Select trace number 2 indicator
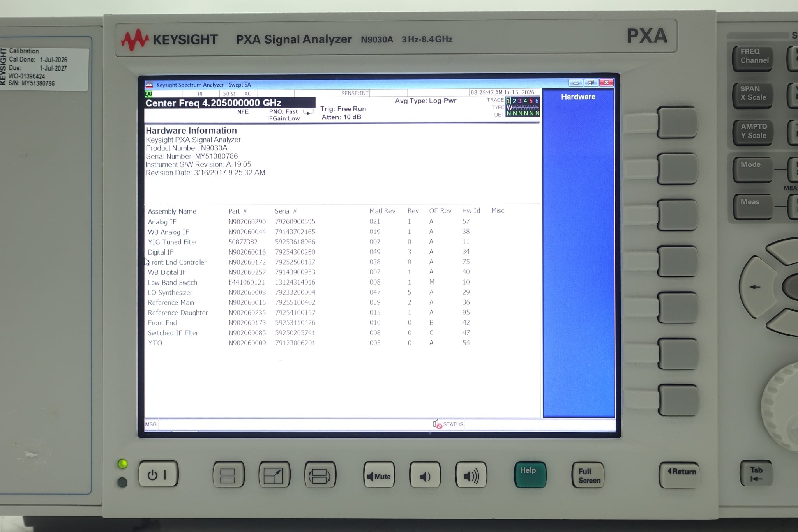 point(514,101)
